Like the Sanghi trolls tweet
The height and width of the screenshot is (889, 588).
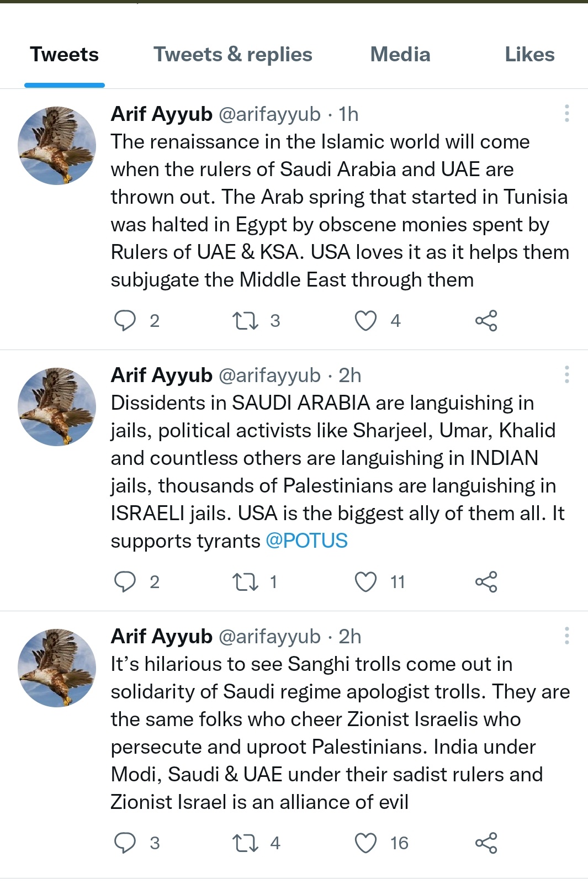(365, 843)
